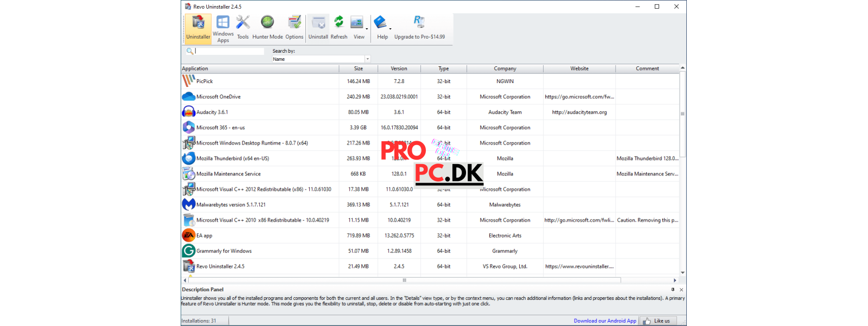Screen dimensions: 868x326
Task: Click the http://audacityteam.org website cell
Action: (x=579, y=112)
